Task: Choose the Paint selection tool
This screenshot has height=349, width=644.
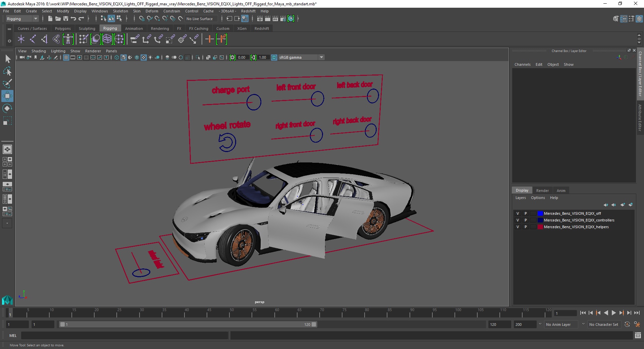Action: pyautogui.click(x=7, y=84)
